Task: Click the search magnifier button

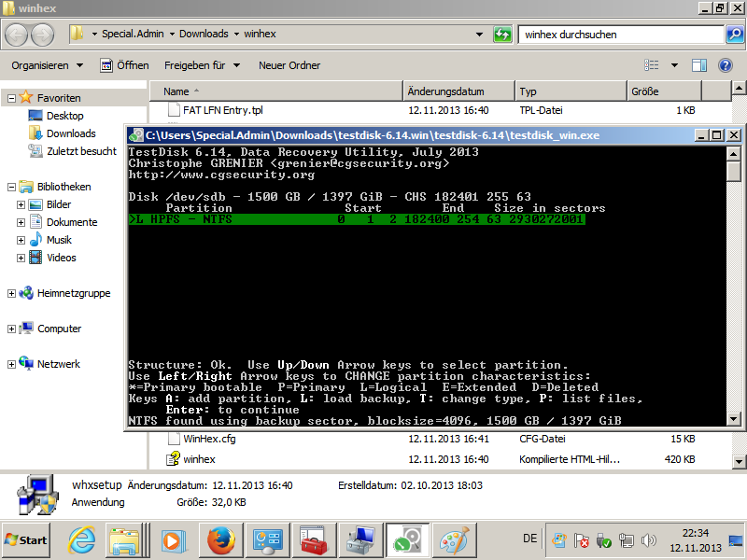Action: [x=735, y=35]
